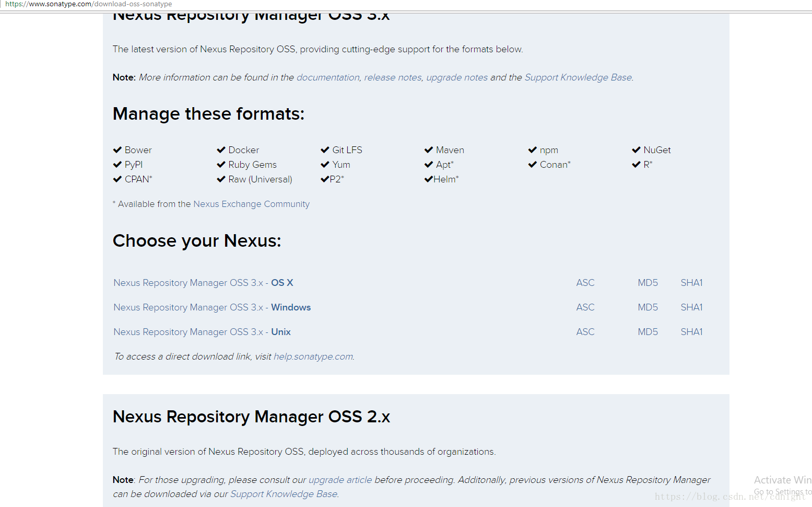812x507 pixels.
Task: Click the checkmark icon beside Yum
Action: 325,165
